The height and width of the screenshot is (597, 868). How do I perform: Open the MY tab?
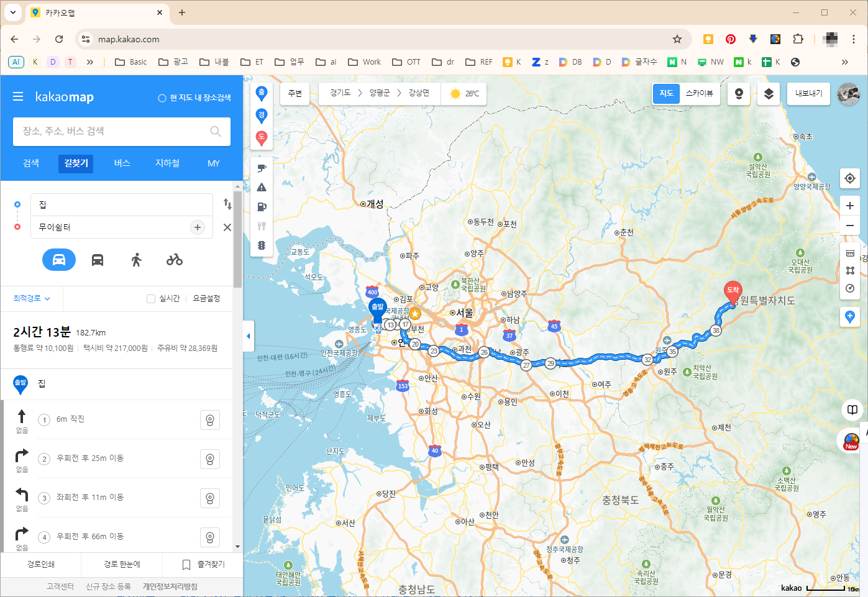[x=214, y=163]
